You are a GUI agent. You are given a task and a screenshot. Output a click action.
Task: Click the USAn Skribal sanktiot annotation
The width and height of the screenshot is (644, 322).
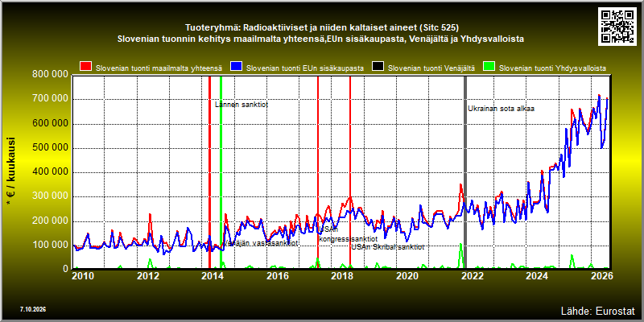point(387,247)
